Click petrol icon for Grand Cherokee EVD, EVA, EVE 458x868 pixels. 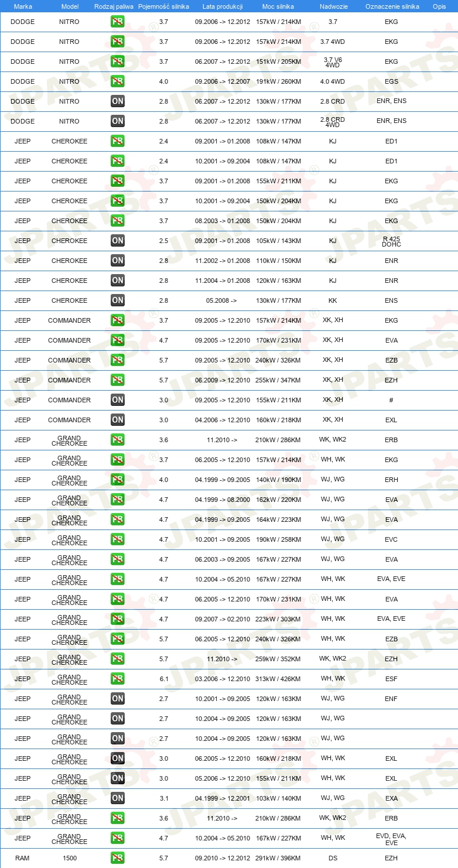(118, 838)
